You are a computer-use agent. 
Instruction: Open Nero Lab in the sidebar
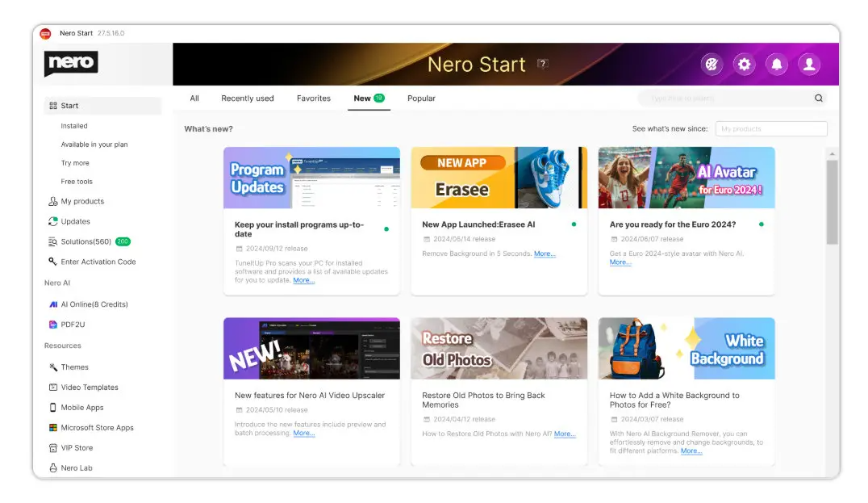(77, 468)
